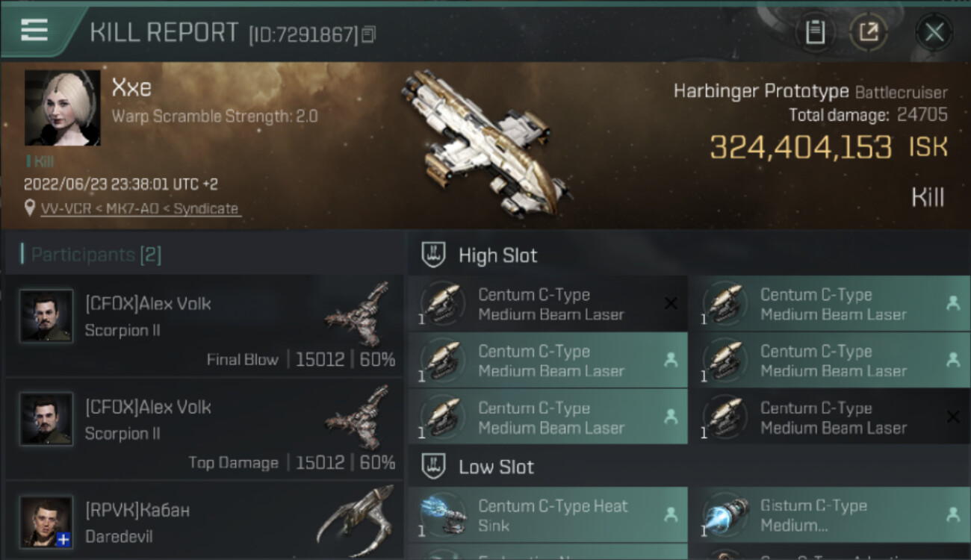
Task: View Кабан's Daredevil participant portrait
Action: (46, 522)
